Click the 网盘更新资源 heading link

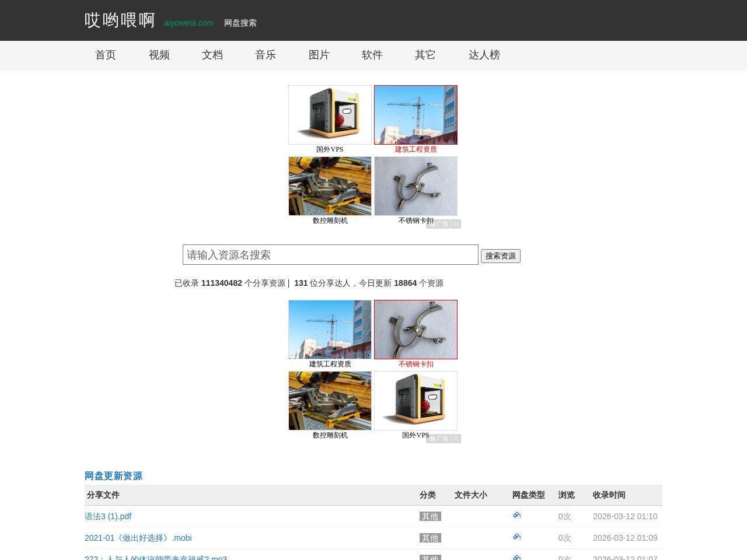click(114, 476)
